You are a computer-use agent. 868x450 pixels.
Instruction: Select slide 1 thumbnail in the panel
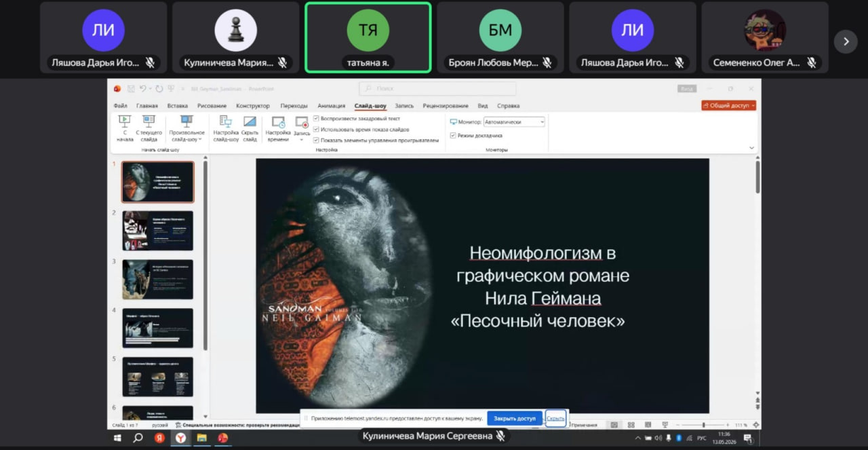click(157, 182)
